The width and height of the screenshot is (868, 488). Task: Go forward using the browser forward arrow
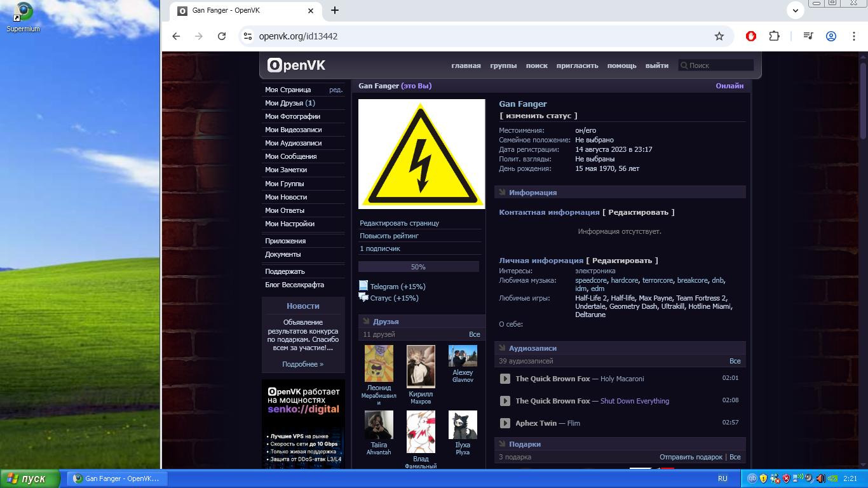[199, 36]
